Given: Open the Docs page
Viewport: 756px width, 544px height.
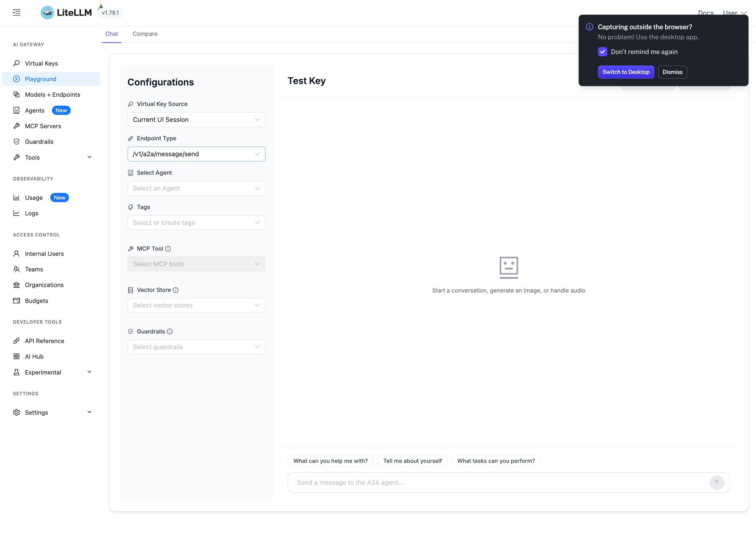Looking at the screenshot, I should 706,13.
